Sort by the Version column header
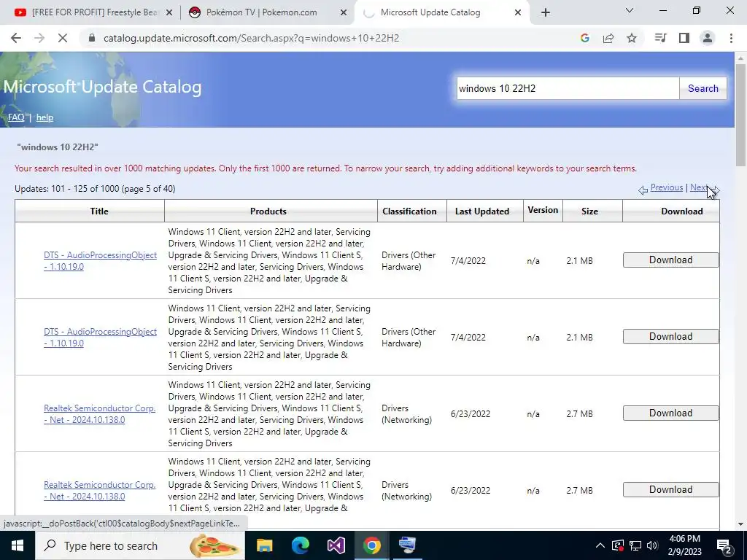747x560 pixels. click(x=543, y=210)
